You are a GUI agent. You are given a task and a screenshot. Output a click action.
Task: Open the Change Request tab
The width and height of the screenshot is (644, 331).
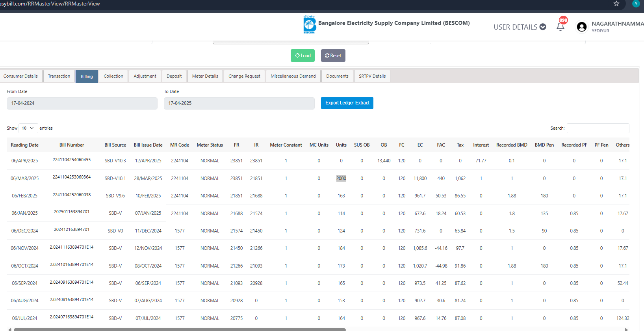click(x=244, y=76)
